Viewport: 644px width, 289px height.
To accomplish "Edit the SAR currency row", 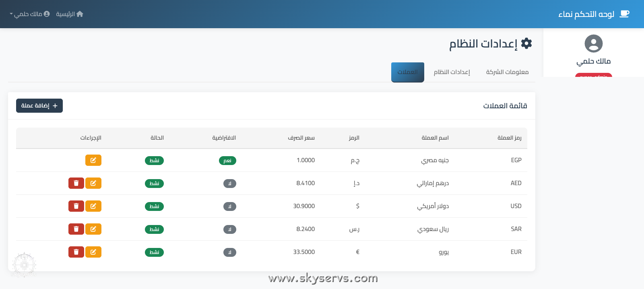I will [93, 229].
